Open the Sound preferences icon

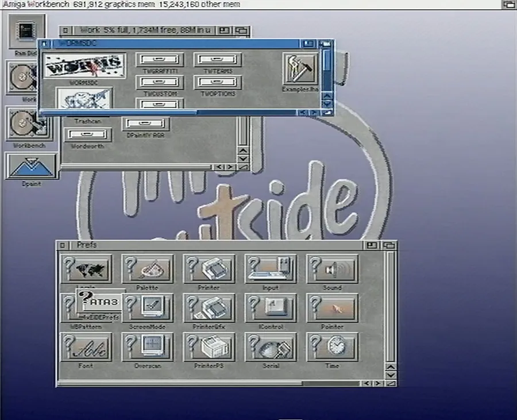pos(332,269)
